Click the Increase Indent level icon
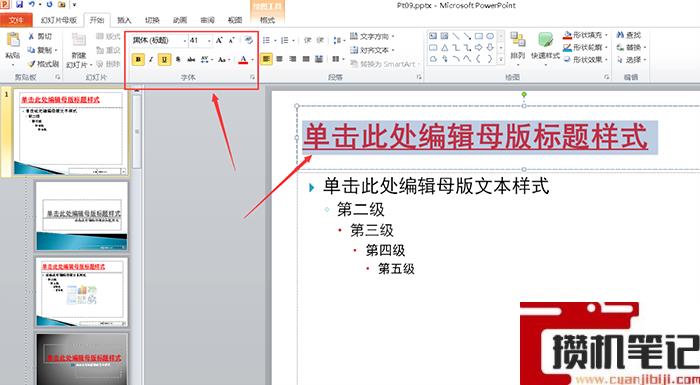Viewport: 700px width, 385px height. pos(320,41)
